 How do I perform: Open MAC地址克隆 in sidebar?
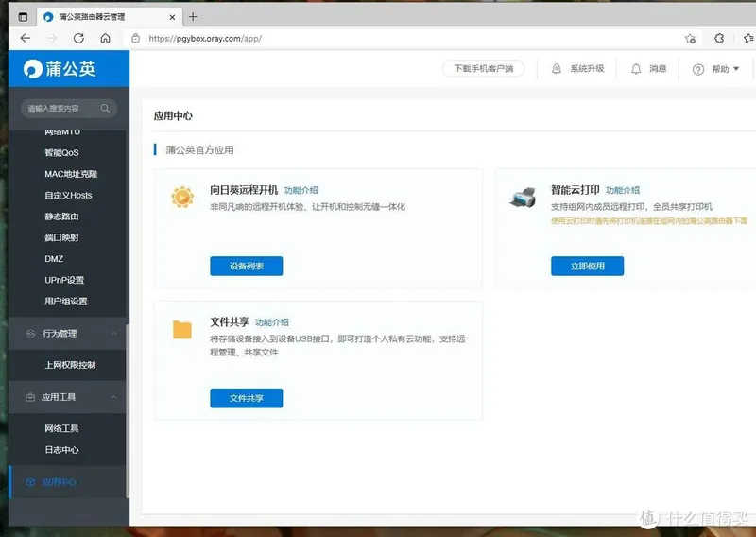(x=72, y=174)
